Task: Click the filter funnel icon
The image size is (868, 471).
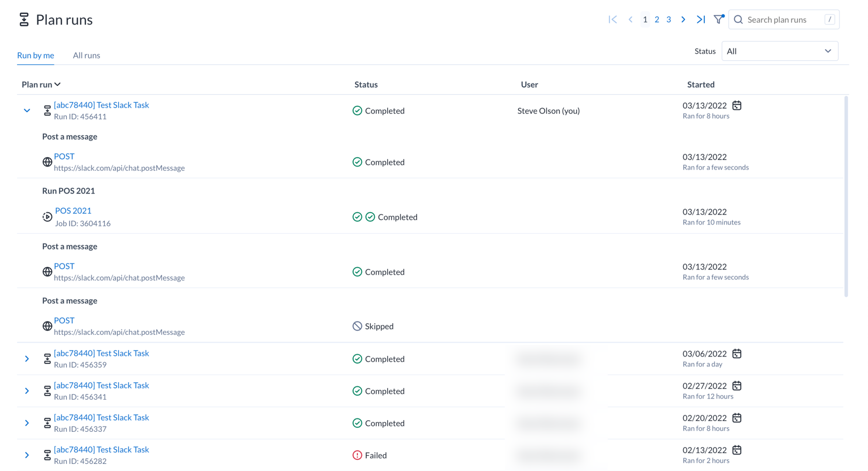Action: (x=718, y=20)
